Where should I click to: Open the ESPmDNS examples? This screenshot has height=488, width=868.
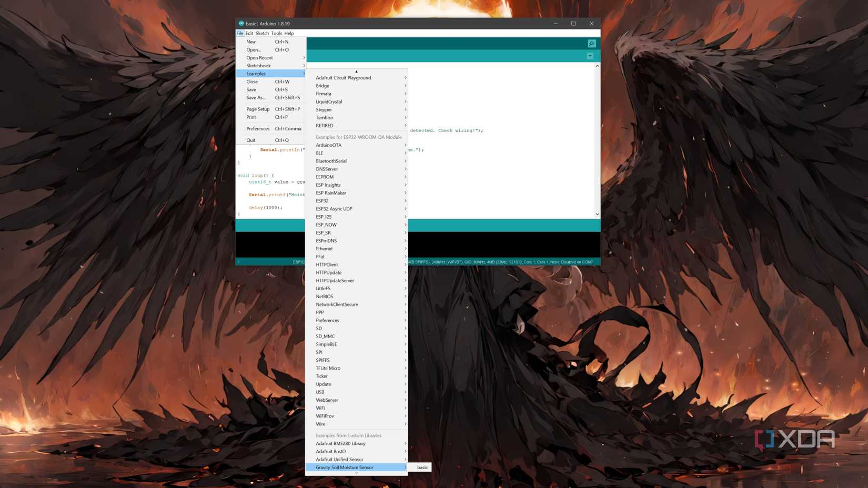[357, 241]
